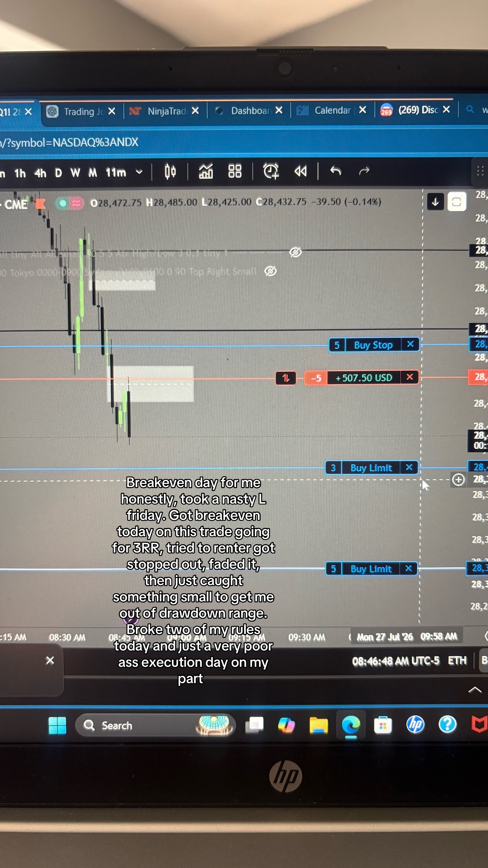Expand the timeframe dropdown next to 11m

(139, 172)
